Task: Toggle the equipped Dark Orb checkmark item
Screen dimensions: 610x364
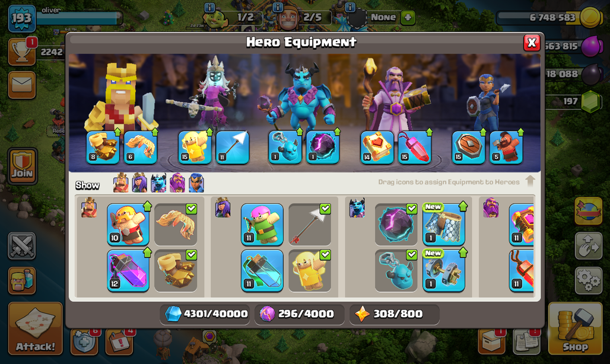Action: tap(396, 225)
